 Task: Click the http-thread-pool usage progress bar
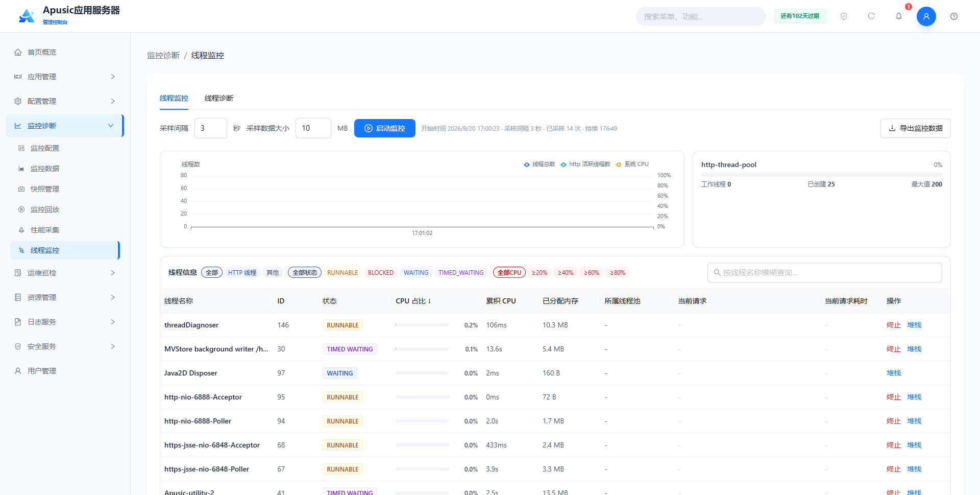coord(822,175)
